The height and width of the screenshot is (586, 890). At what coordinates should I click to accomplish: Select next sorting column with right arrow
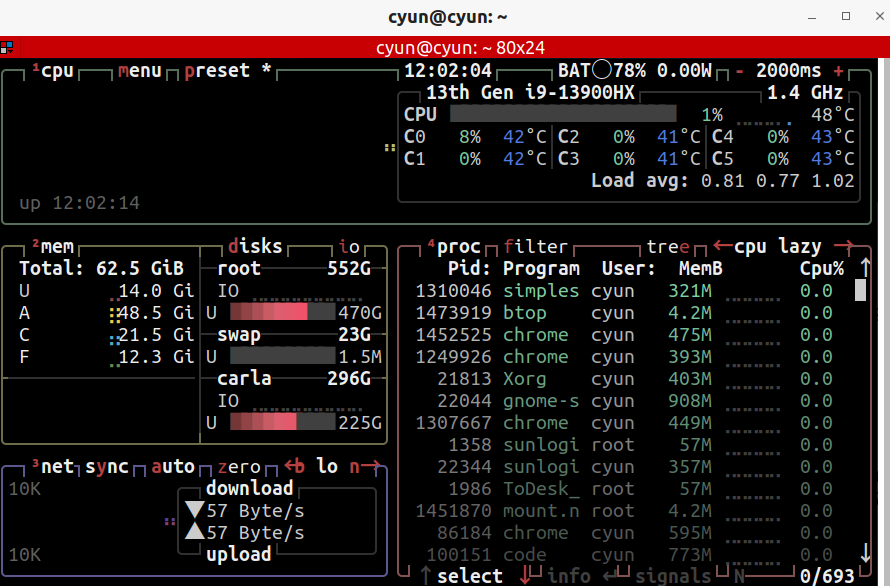[844, 246]
